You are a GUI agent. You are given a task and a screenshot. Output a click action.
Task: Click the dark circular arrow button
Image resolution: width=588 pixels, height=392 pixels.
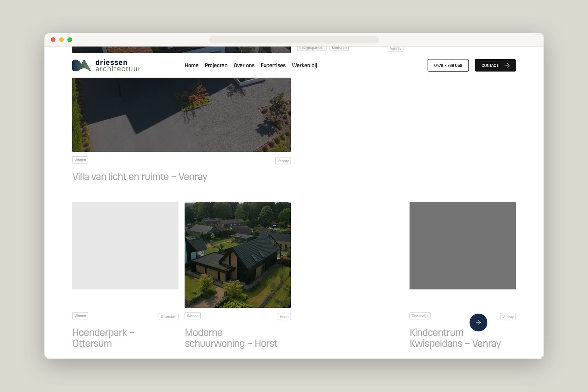pos(478,322)
